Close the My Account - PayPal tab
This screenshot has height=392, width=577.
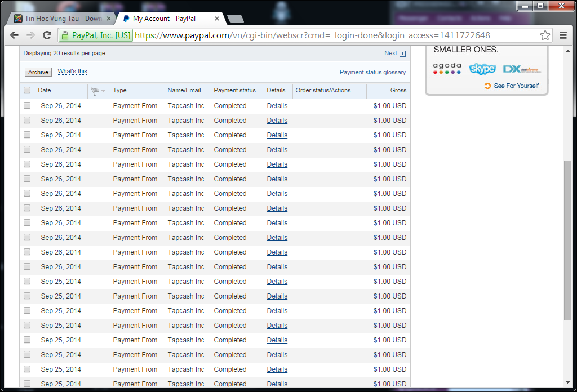217,19
